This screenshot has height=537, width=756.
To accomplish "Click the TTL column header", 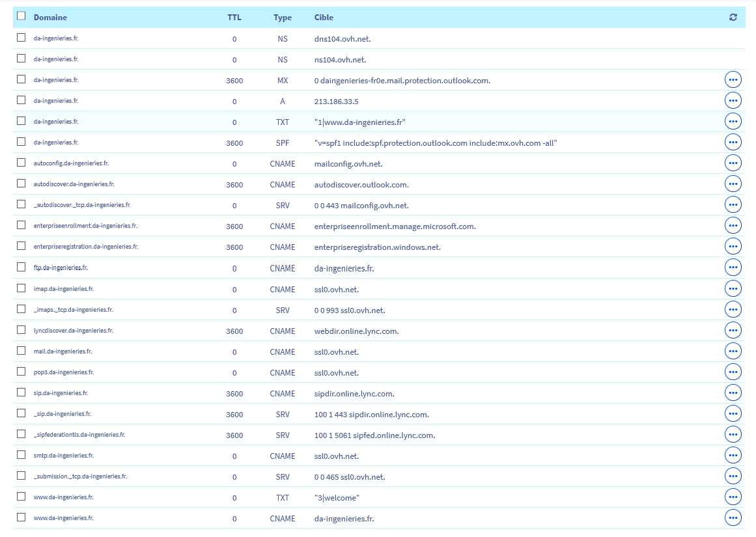I will pos(234,18).
